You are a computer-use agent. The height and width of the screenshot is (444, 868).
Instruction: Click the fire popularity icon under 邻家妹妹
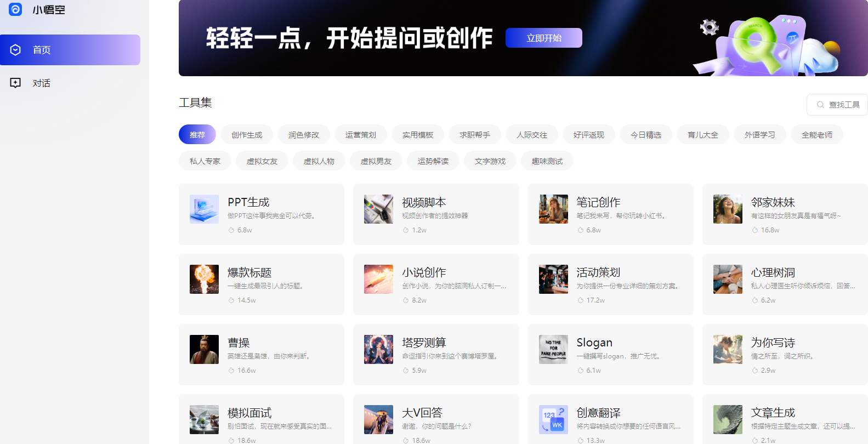(x=755, y=230)
